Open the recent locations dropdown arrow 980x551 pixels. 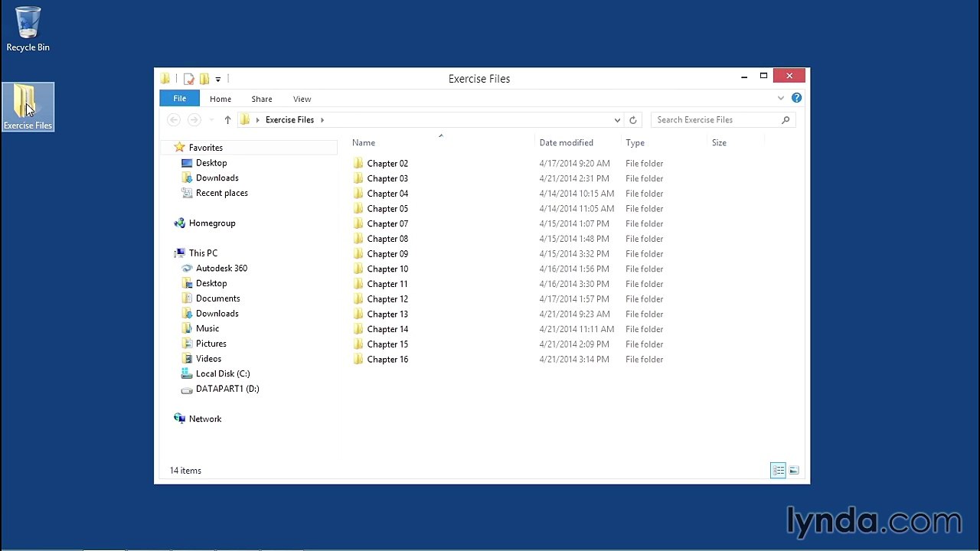point(211,120)
